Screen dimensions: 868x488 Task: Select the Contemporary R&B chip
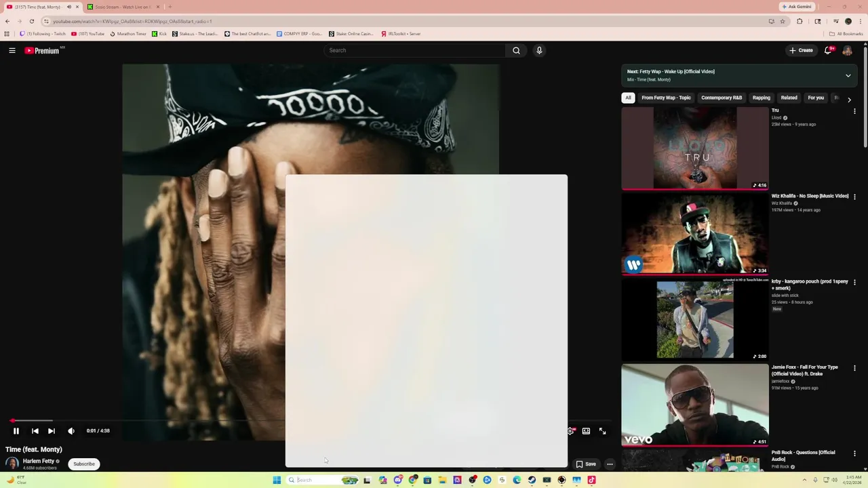[x=722, y=98]
